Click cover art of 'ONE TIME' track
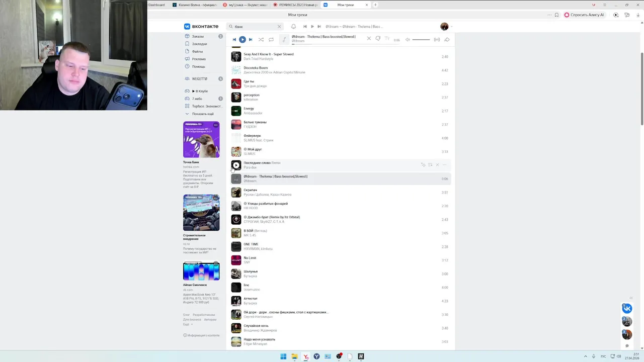The width and height of the screenshot is (644, 362). 236,246
